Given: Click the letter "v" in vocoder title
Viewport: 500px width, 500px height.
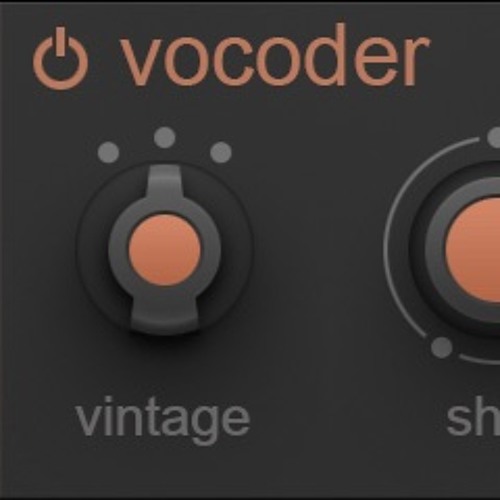Looking at the screenshot, I should click(142, 62).
